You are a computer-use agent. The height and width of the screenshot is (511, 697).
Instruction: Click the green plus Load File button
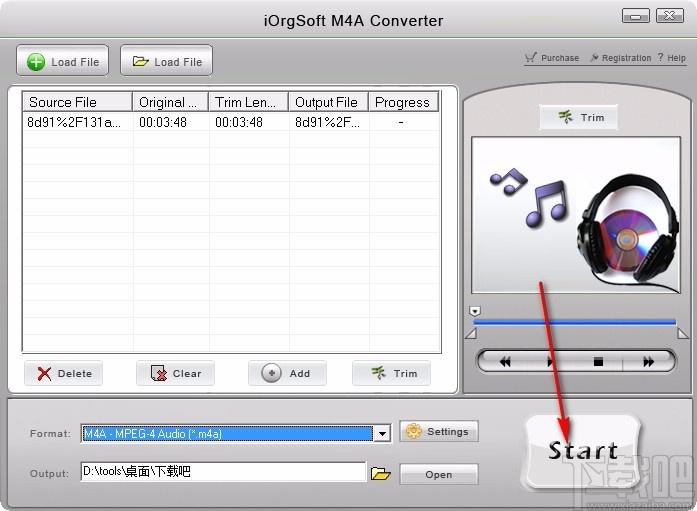click(x=63, y=61)
